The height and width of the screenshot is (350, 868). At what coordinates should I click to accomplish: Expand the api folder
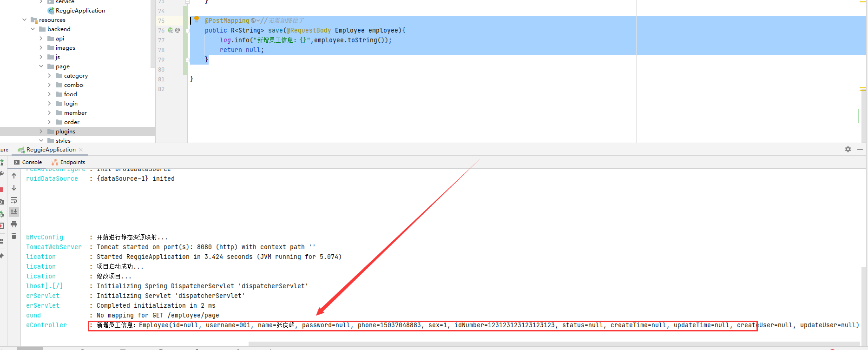41,38
